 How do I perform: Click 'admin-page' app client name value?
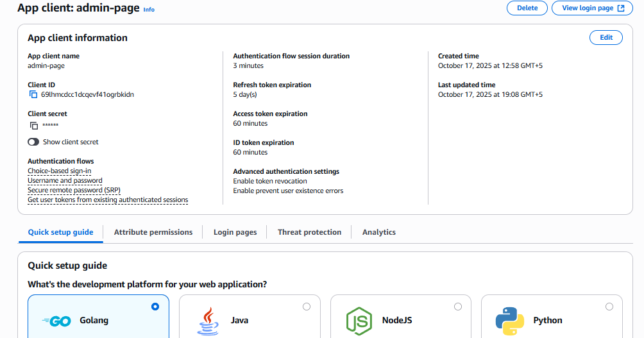(x=46, y=65)
